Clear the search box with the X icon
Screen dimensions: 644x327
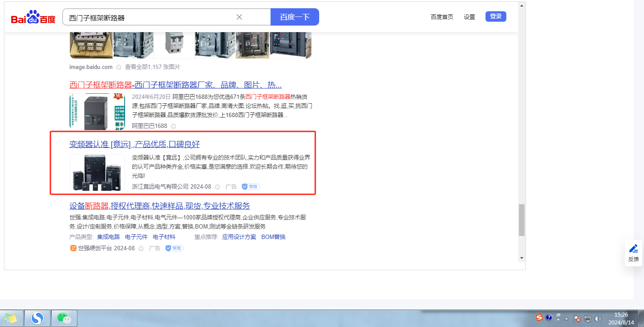click(239, 17)
